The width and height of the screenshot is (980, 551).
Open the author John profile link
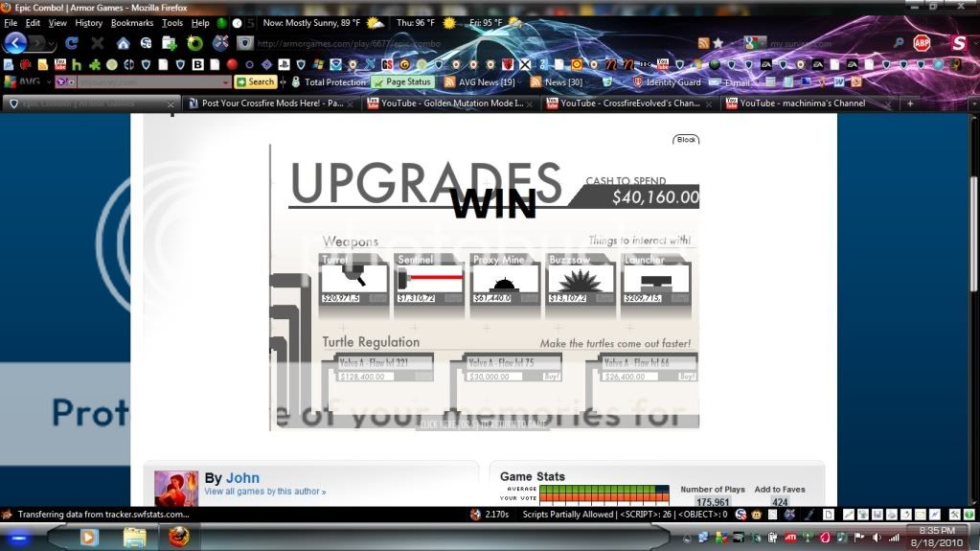(x=242, y=478)
